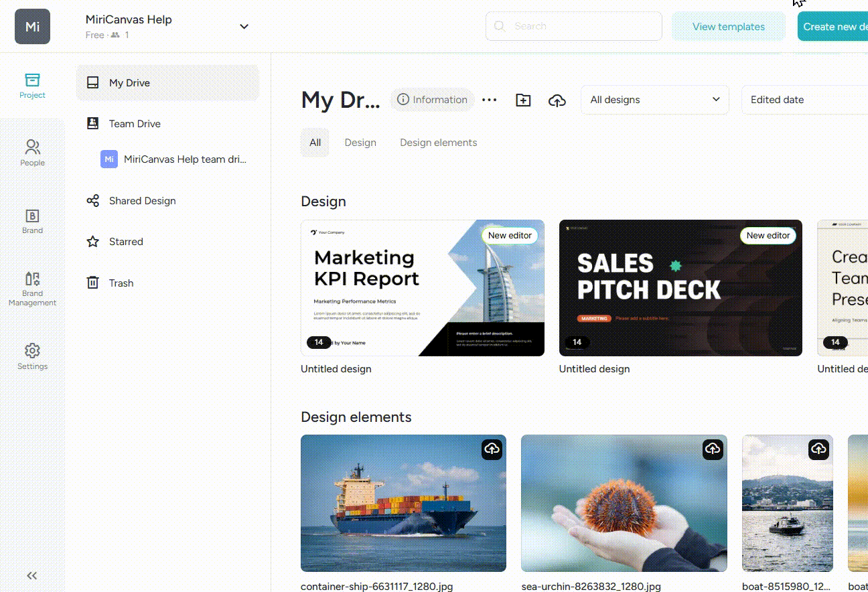The image size is (868, 592).
Task: Open Settings gear in sidebar
Action: (x=32, y=356)
